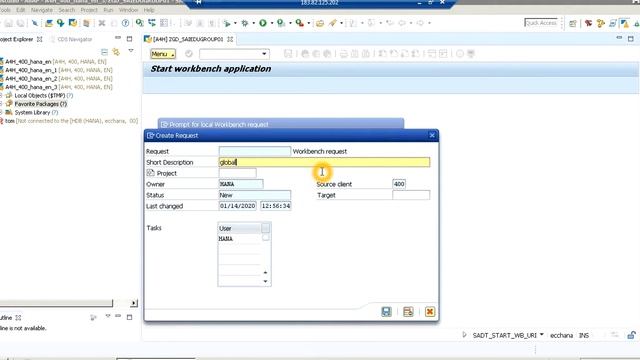This screenshot has width=640, height=360.
Task: Open the Run menu
Action: point(108,10)
